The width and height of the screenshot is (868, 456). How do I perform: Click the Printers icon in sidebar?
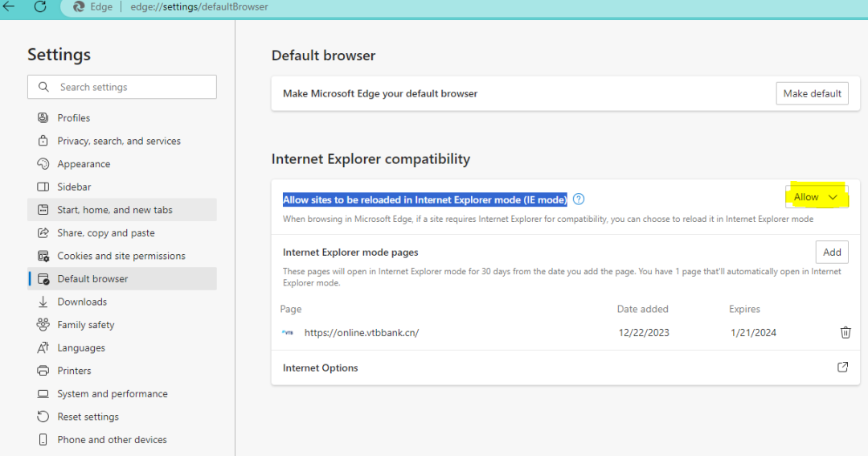43,372
